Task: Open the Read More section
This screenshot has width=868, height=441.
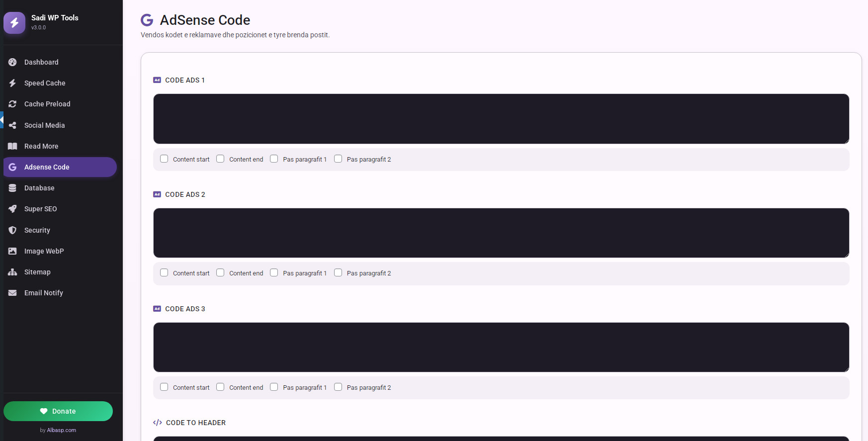Action: [60, 146]
